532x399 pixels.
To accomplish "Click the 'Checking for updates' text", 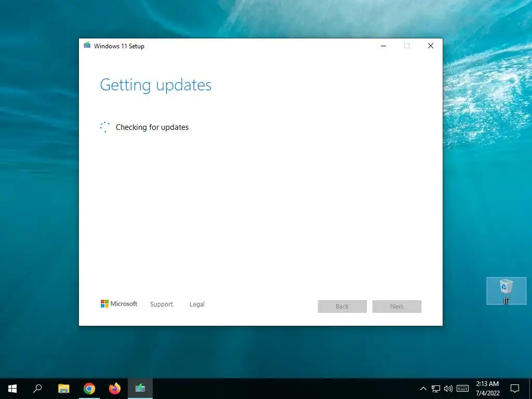I will (x=152, y=127).
